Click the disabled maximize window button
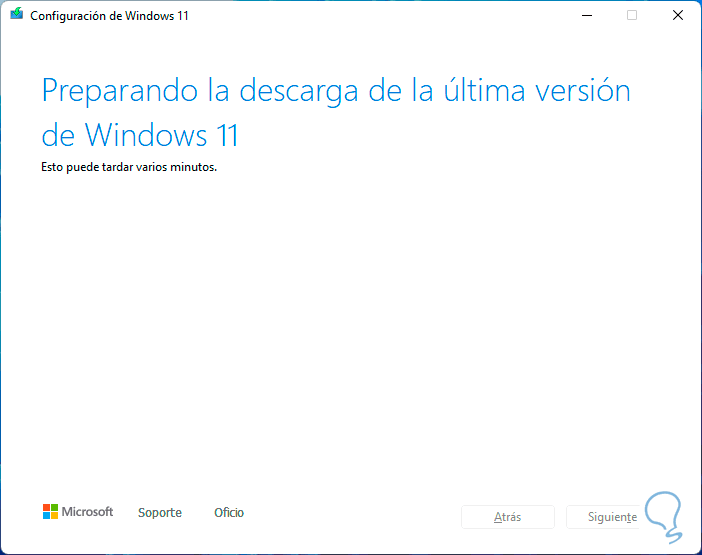The image size is (702, 555). click(632, 16)
